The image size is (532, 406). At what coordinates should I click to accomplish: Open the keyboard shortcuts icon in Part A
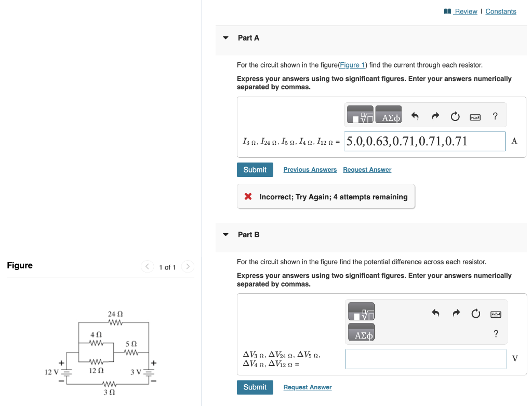[x=475, y=117]
